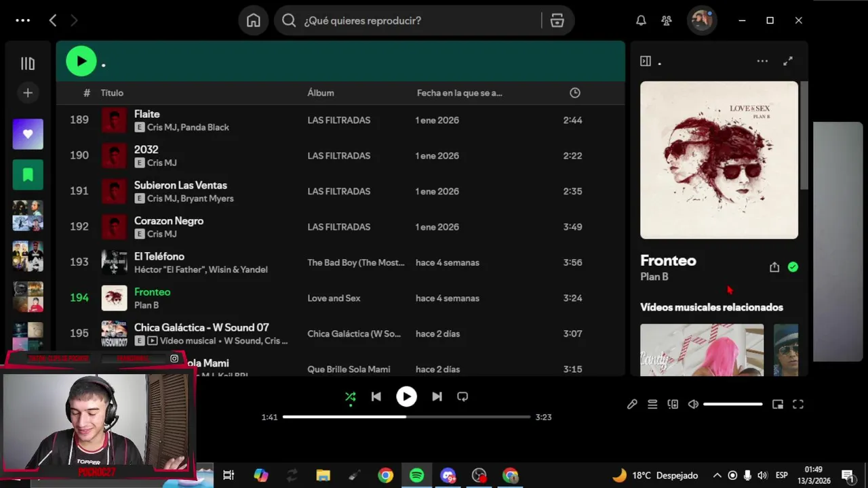Select the song Flaite

point(147,114)
